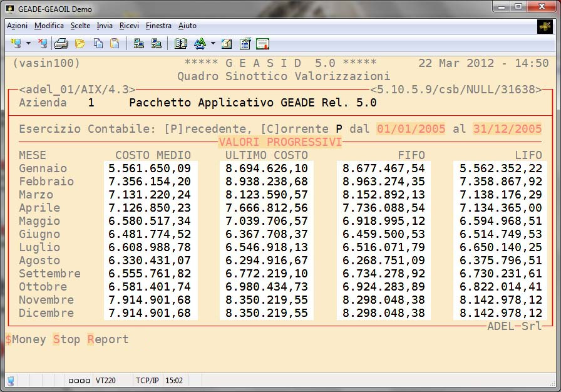
Task: Open the Invia menu
Action: coord(105,26)
